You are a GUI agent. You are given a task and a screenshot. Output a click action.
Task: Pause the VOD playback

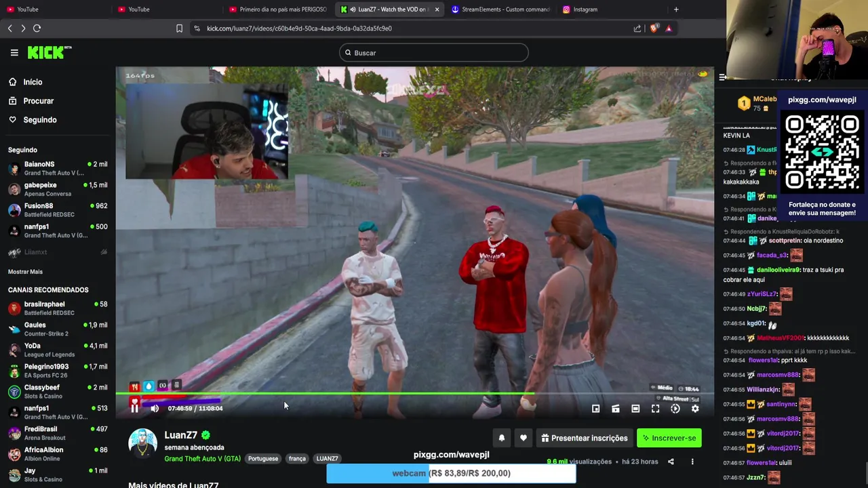pos(134,408)
